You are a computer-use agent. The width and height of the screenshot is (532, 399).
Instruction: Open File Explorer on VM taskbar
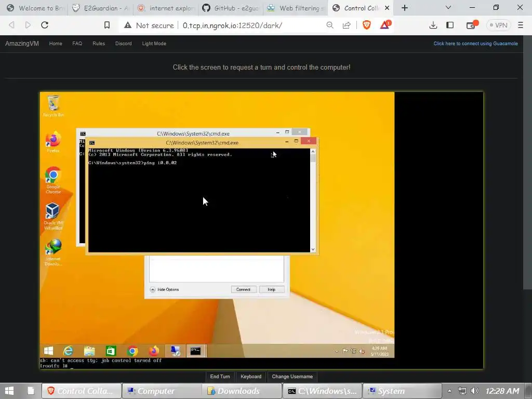point(89,351)
